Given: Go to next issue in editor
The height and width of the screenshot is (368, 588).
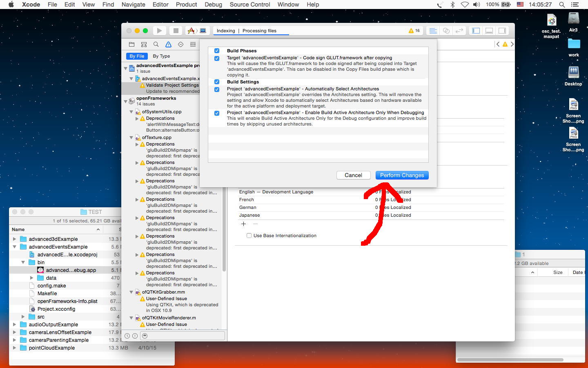Looking at the screenshot, I should [512, 44].
